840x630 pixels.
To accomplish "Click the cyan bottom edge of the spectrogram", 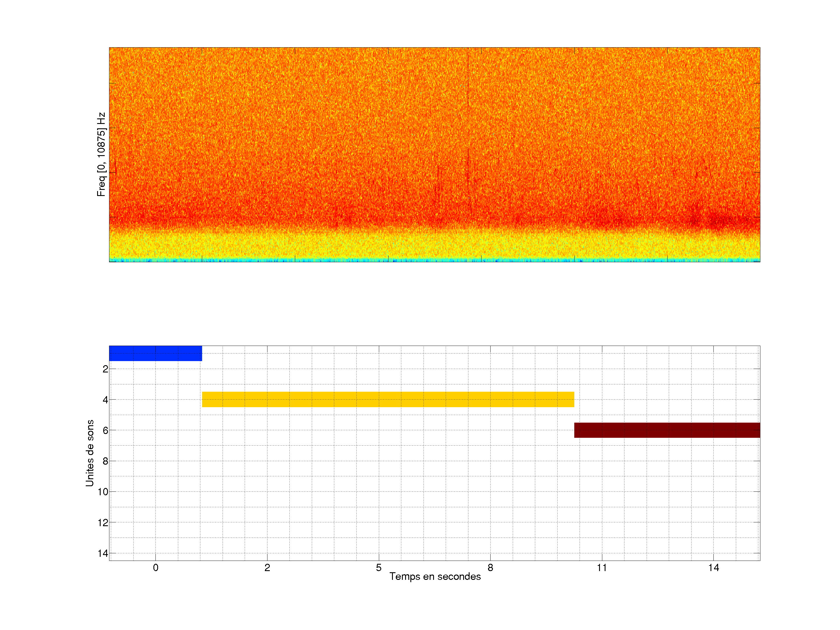I will coord(434,260).
